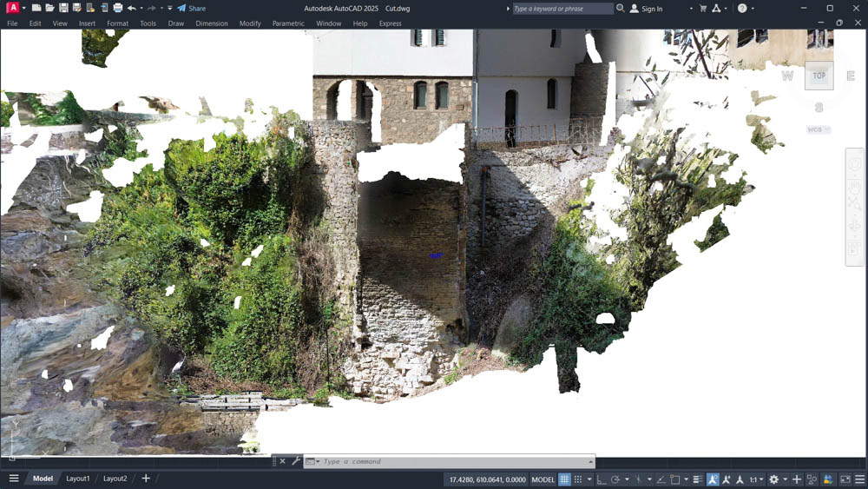The width and height of the screenshot is (868, 489).
Task: Toggle lineweight display
Action: [x=698, y=479]
